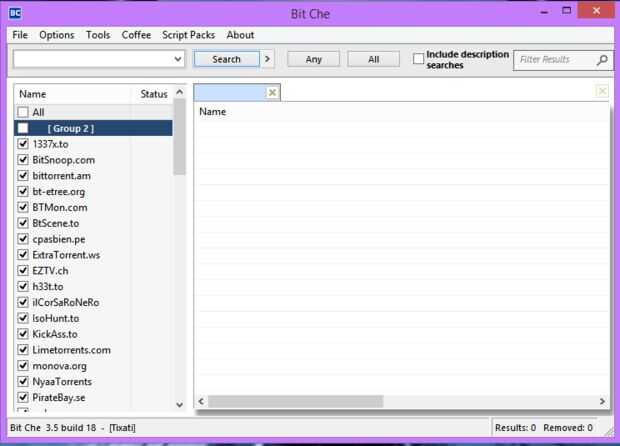Select the [ Group 2 ] row label

(x=71, y=129)
